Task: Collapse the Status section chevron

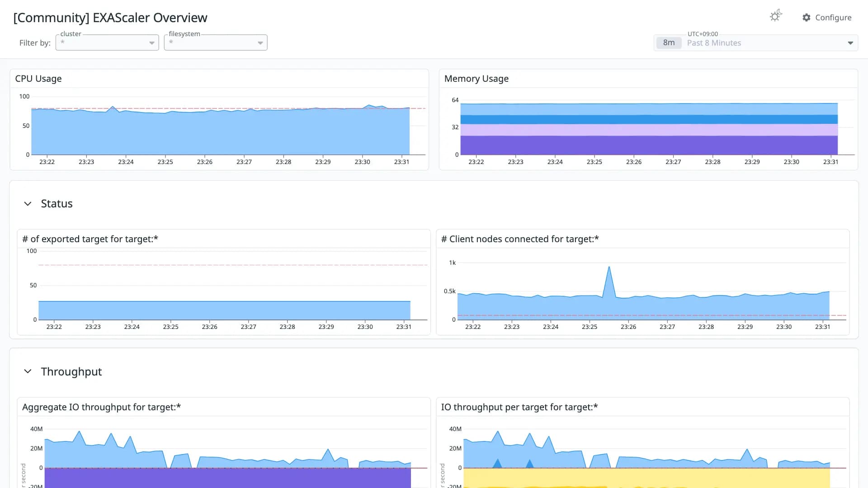Action: pyautogui.click(x=28, y=204)
